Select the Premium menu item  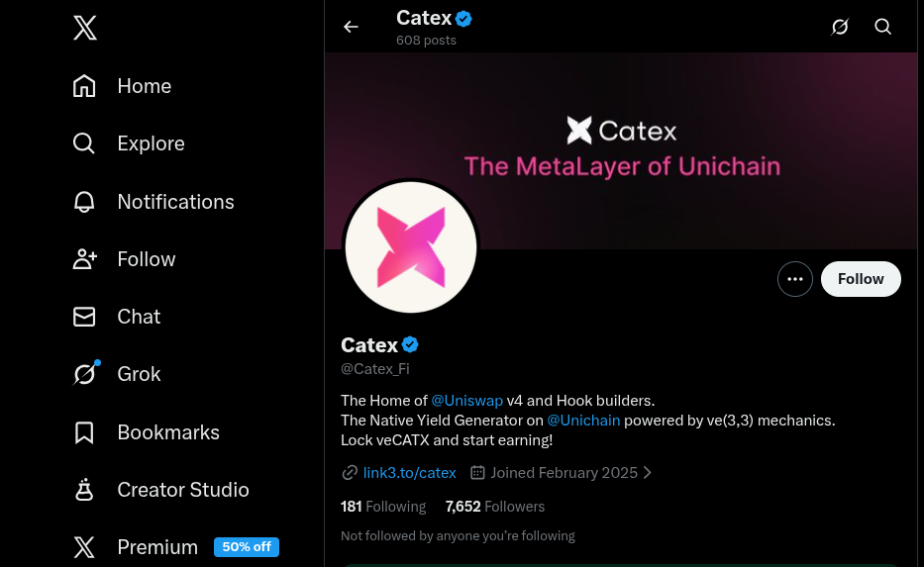pyautogui.click(x=157, y=547)
